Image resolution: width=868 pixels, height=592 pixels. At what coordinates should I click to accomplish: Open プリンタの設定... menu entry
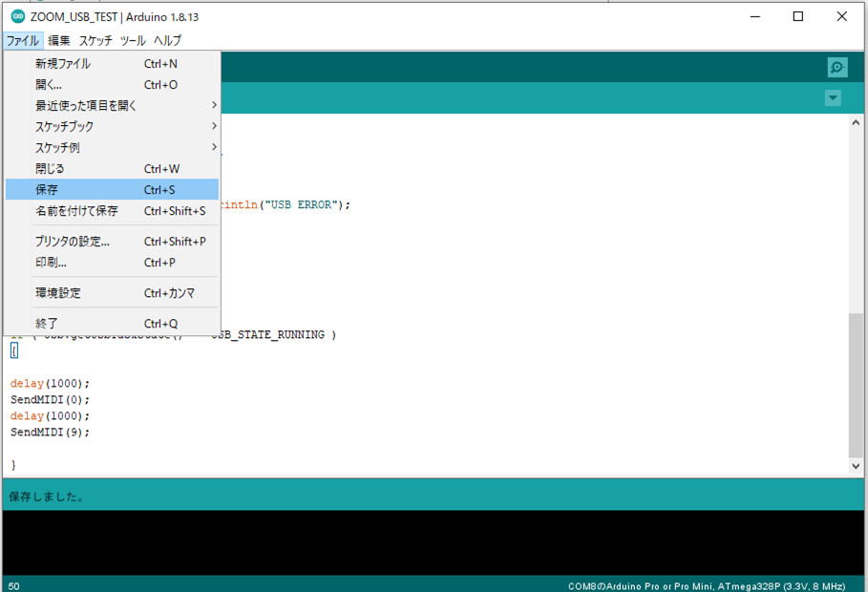coord(113,242)
